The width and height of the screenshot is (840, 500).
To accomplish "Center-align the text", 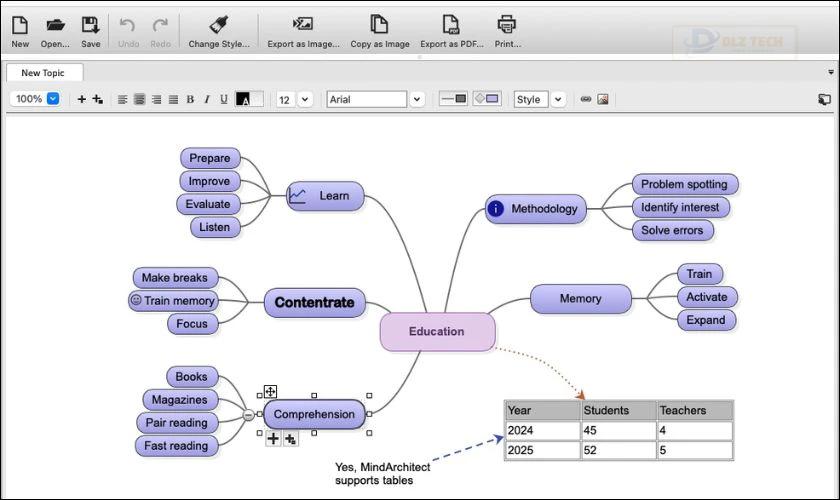I will 139,99.
